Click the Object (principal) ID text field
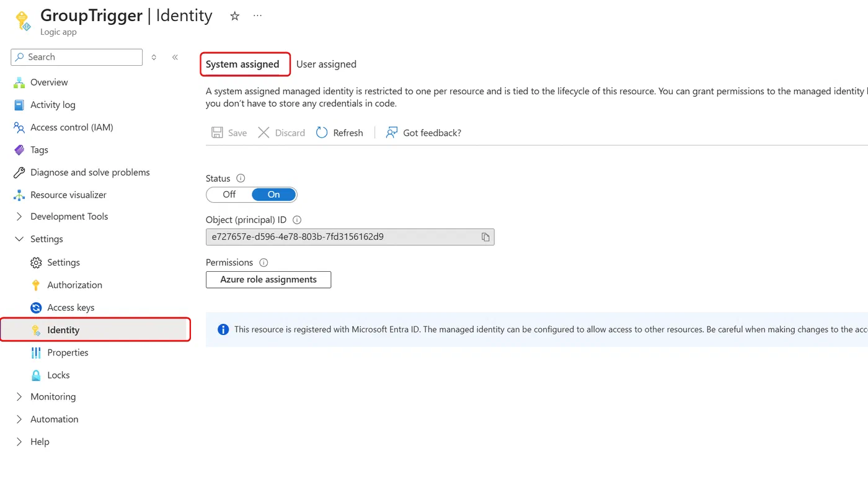 pos(350,237)
